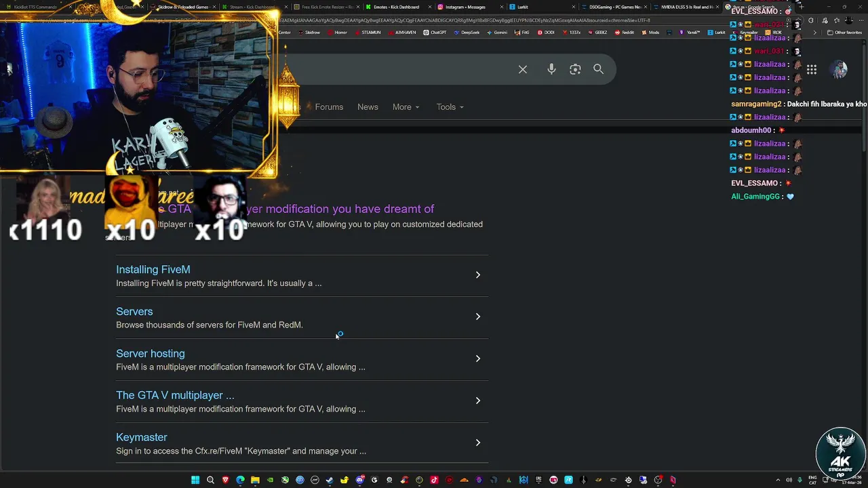Open the Lurkit bookmark in the favorites bar
Viewport: 868px width, 488px height.
[x=716, y=33]
